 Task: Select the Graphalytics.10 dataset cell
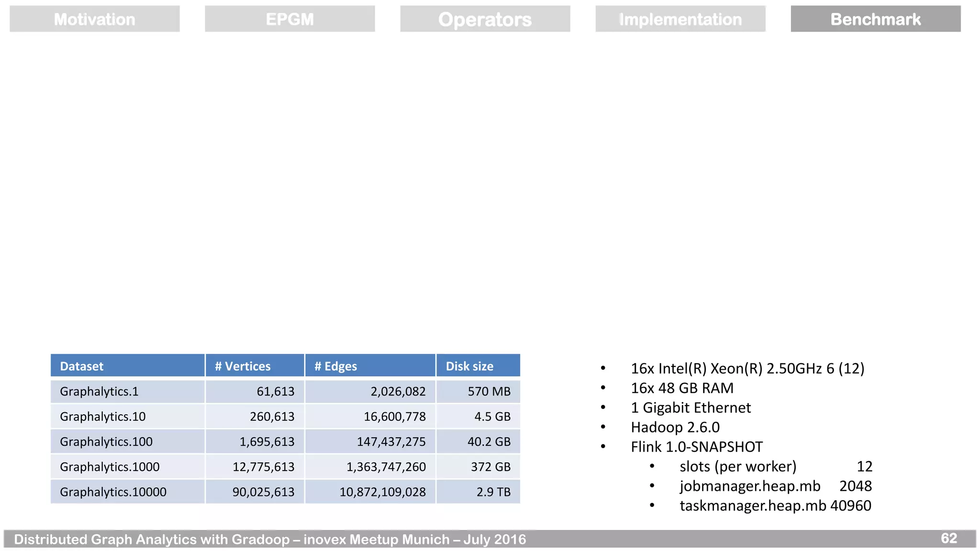pyautogui.click(x=128, y=417)
